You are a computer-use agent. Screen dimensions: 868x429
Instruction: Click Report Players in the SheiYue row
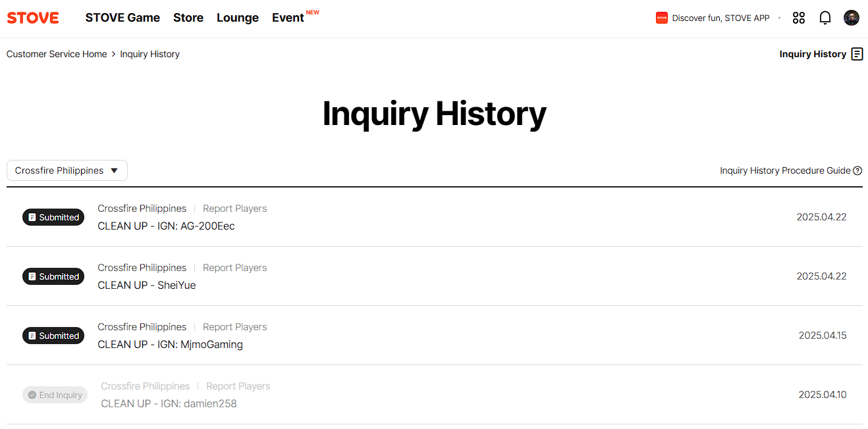click(x=234, y=268)
